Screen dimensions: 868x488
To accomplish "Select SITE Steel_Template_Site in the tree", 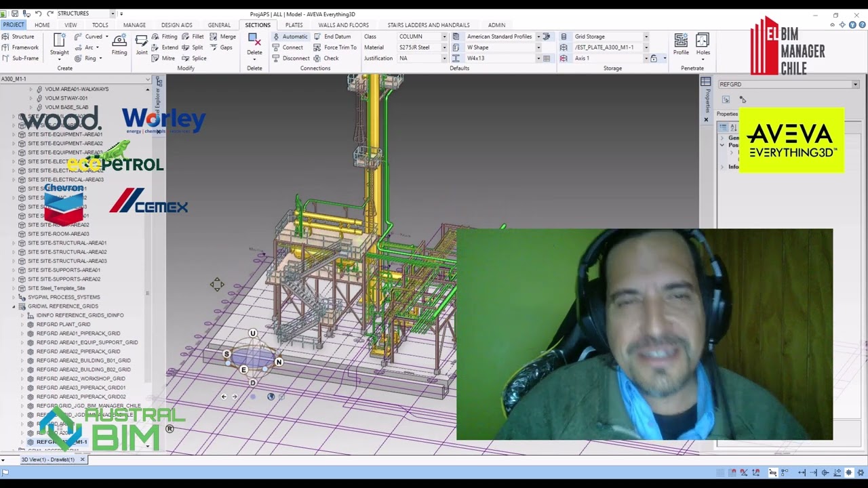I will point(56,288).
